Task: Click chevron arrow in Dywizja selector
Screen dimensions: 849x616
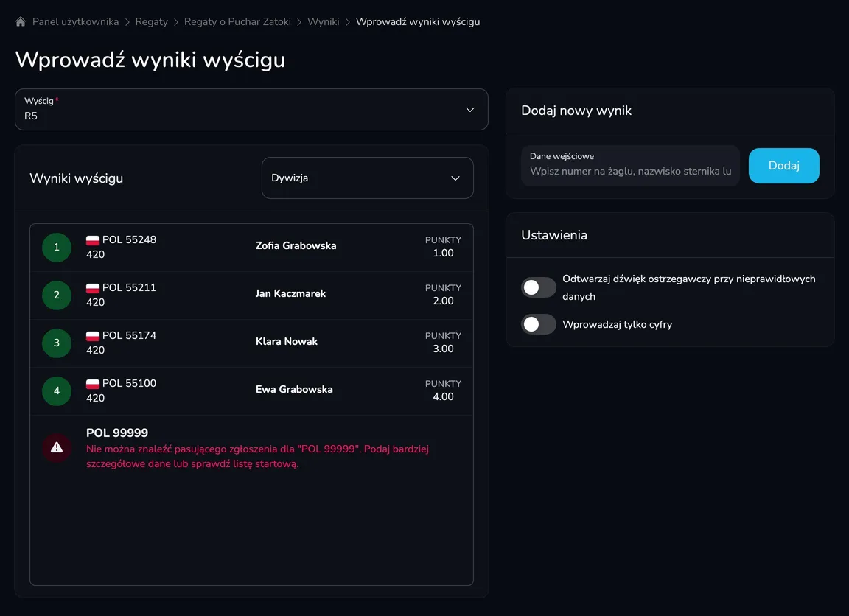Action: pos(455,178)
